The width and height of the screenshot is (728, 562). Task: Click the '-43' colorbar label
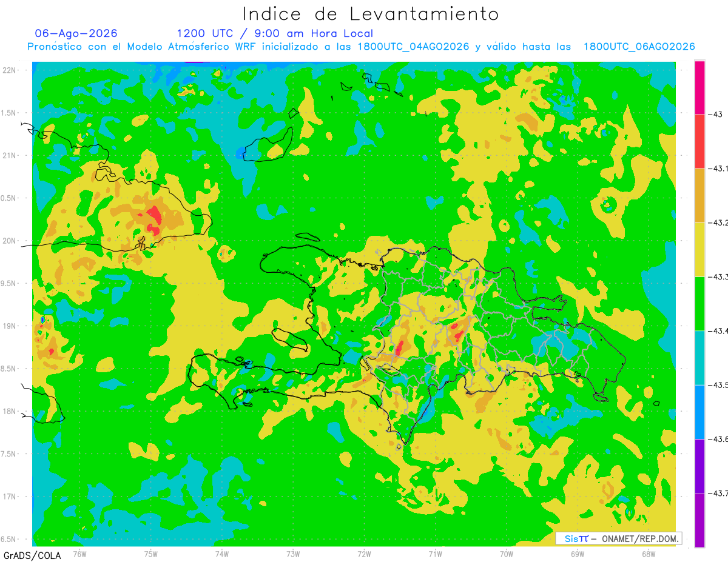(715, 114)
